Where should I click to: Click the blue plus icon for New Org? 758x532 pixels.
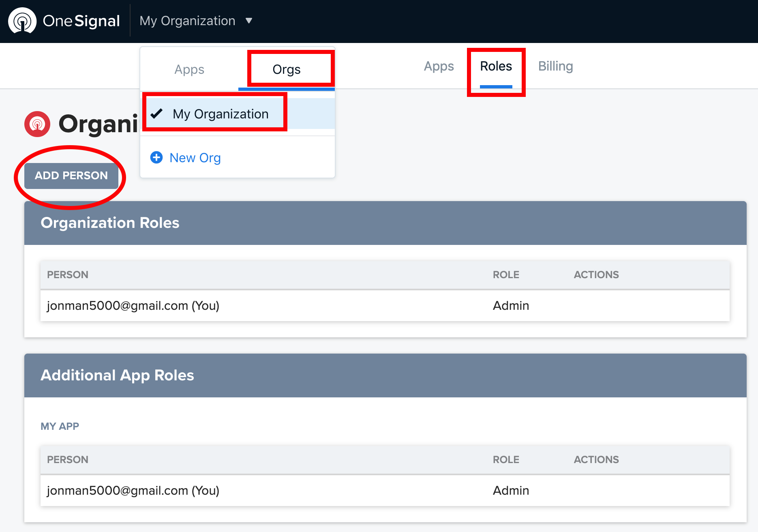tap(156, 157)
